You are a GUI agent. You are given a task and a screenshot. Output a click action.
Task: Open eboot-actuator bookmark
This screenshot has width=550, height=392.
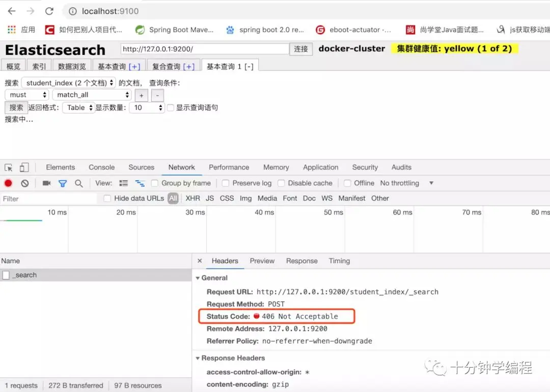coord(353,30)
